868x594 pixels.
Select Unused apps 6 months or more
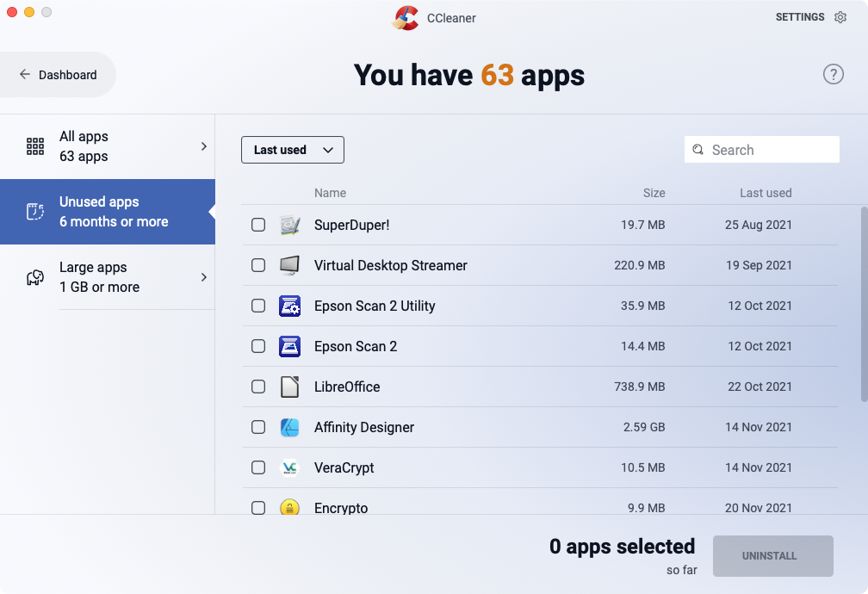point(108,212)
